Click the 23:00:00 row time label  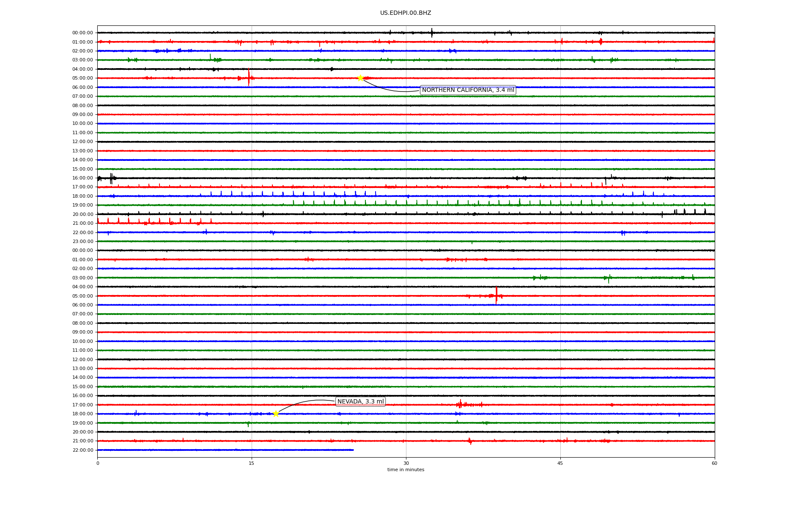click(x=82, y=241)
